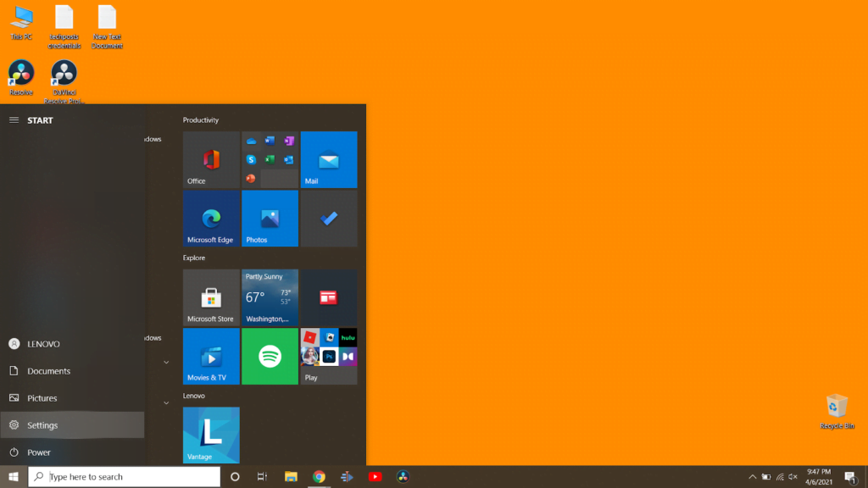This screenshot has width=868, height=488.
Task: Open Pictures from the Start sidebar
Action: pos(72,398)
